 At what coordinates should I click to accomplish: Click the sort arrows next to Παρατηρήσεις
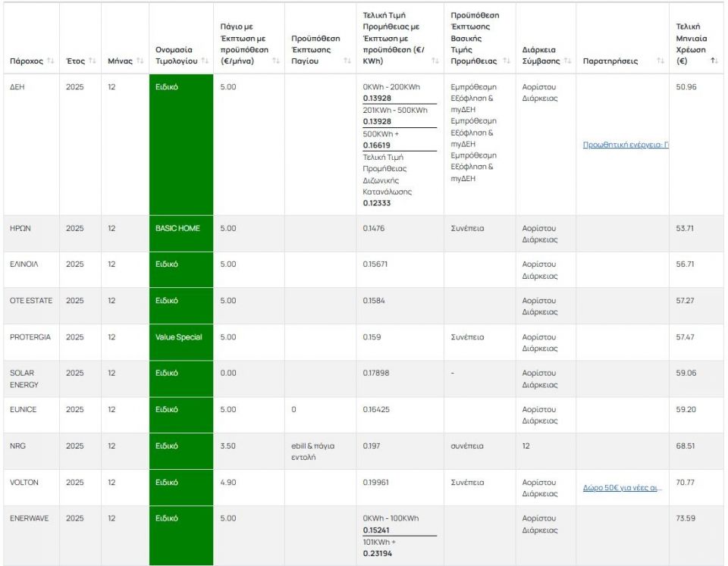click(659, 61)
